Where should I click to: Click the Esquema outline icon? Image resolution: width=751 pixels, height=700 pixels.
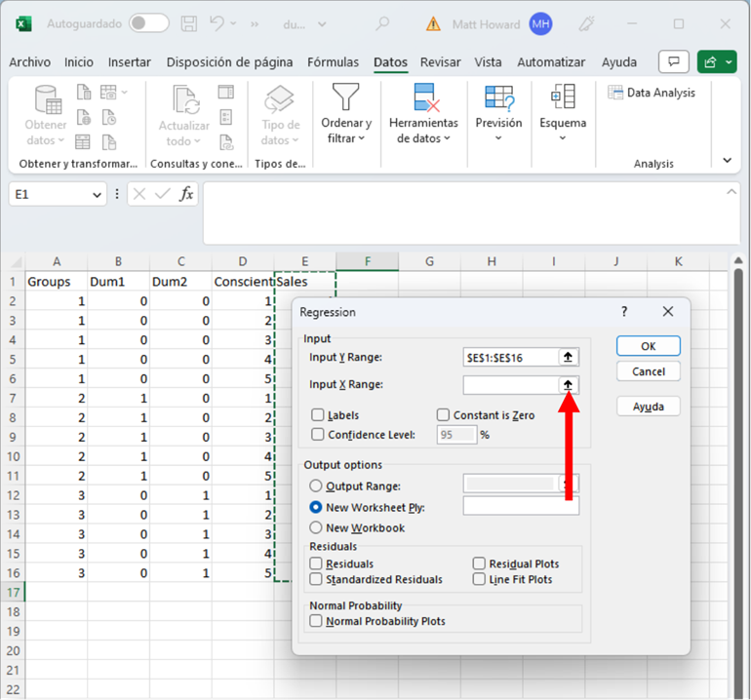pyautogui.click(x=563, y=97)
